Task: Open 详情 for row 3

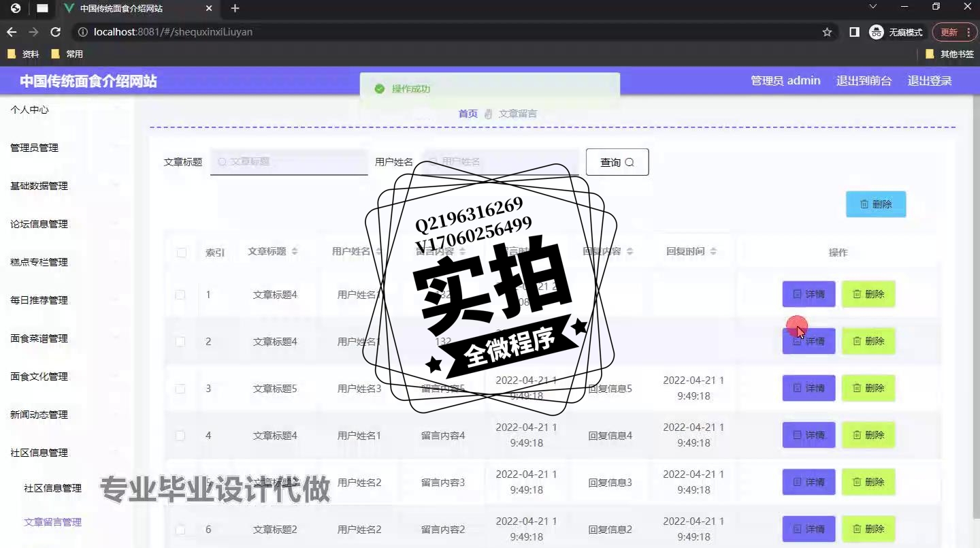Action: point(808,388)
